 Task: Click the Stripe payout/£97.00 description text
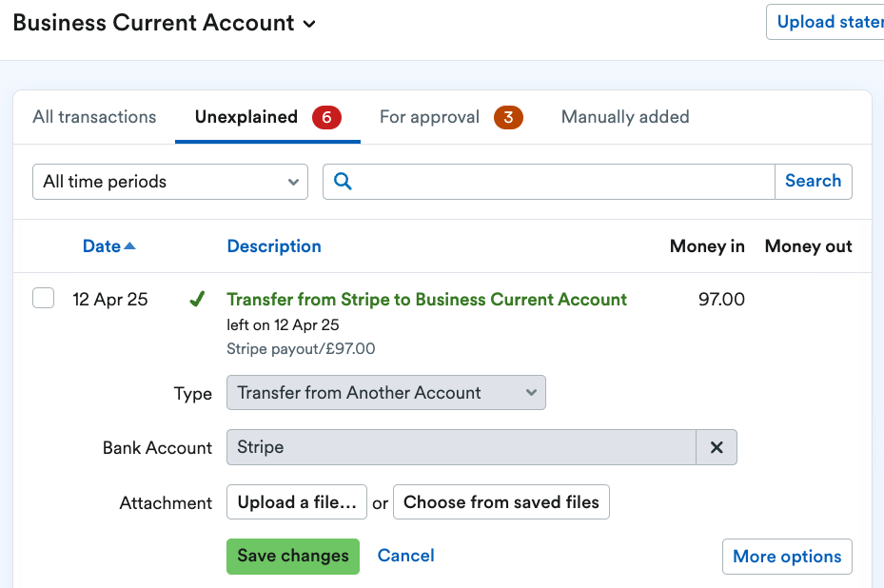301,349
